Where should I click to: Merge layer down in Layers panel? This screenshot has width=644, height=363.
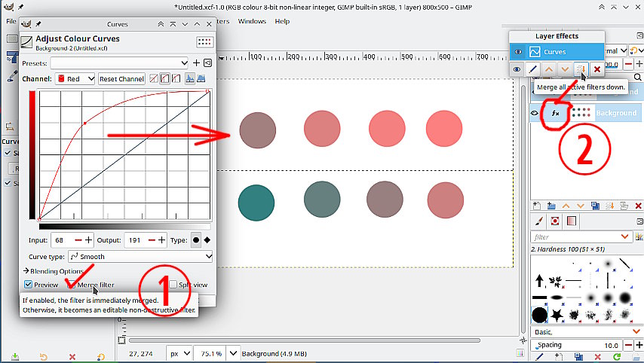[x=609, y=206]
